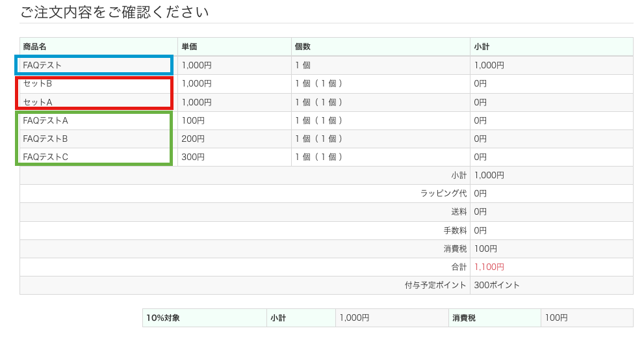Click the 0円 value for ラッピング代
Screen dimensions: 644x337
(x=480, y=193)
